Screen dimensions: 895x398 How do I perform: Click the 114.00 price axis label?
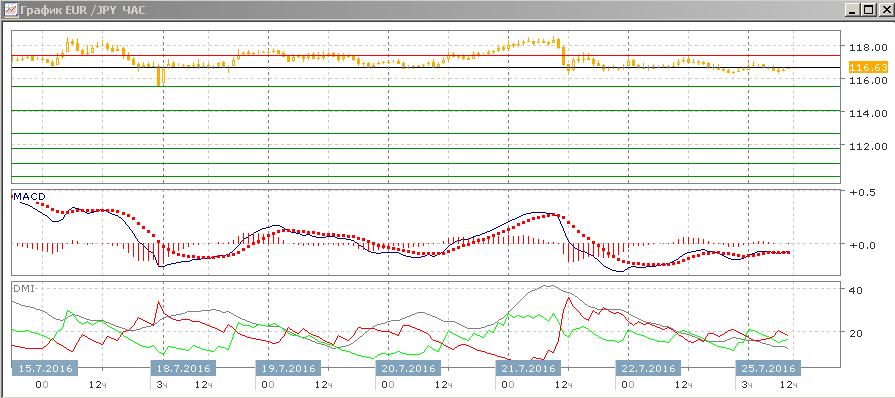867,113
